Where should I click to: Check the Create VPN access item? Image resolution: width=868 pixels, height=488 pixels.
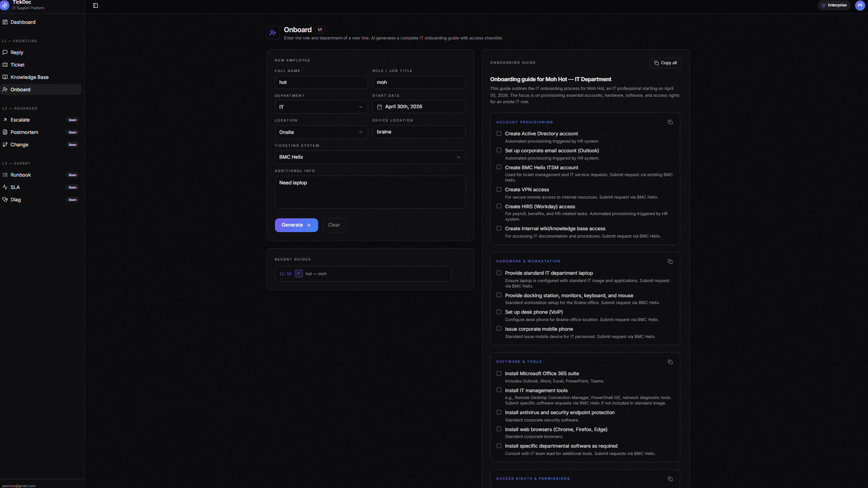point(499,189)
